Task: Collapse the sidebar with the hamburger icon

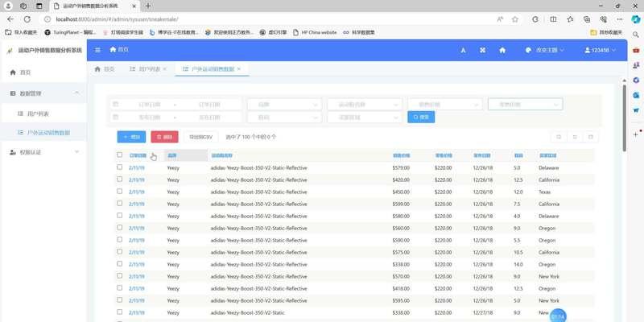Action: (x=97, y=50)
